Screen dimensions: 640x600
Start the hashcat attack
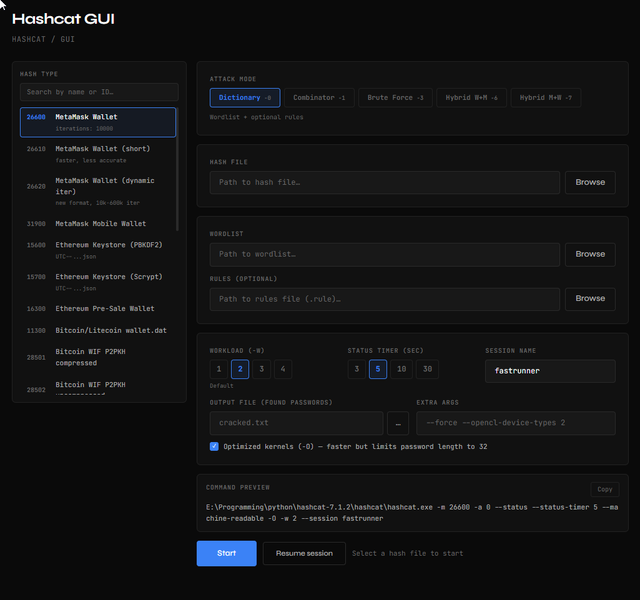click(x=227, y=553)
